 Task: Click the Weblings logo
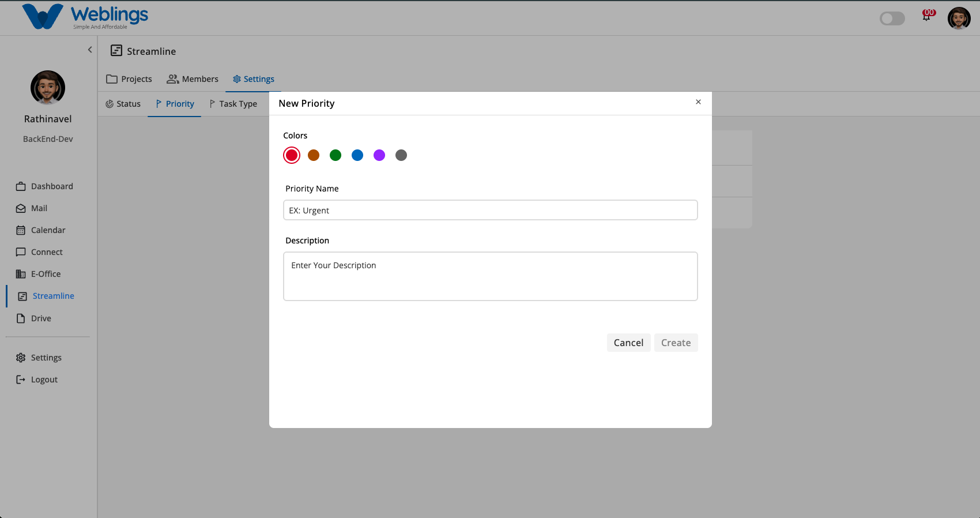click(85, 17)
